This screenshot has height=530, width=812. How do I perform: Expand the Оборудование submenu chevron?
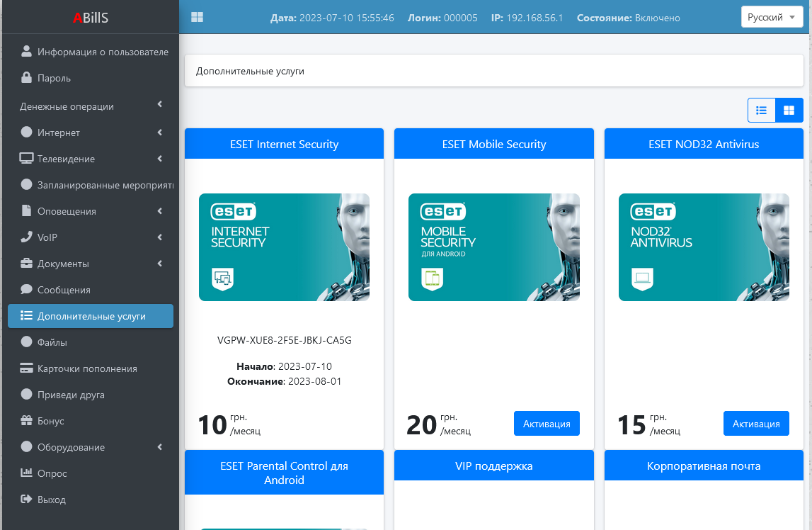coord(160,447)
